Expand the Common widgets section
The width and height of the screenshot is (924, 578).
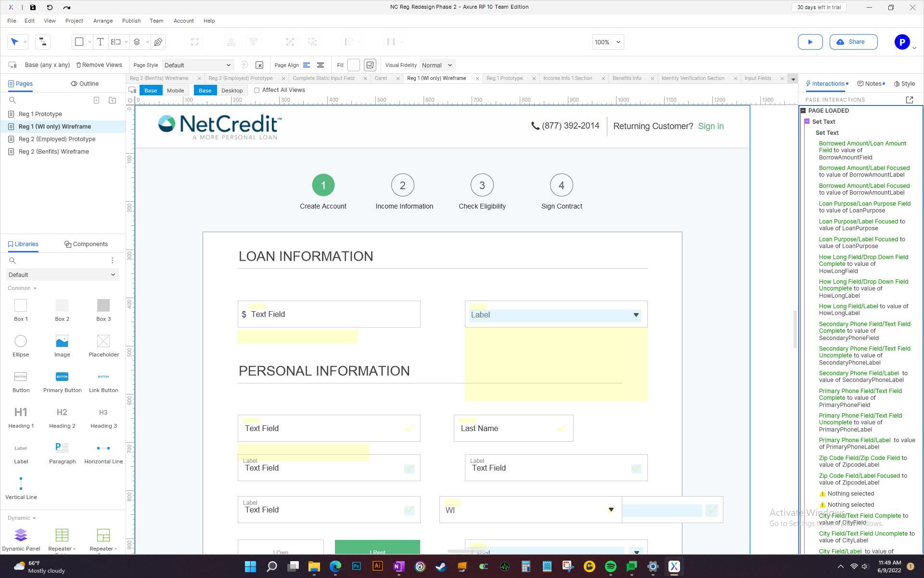(x=22, y=288)
